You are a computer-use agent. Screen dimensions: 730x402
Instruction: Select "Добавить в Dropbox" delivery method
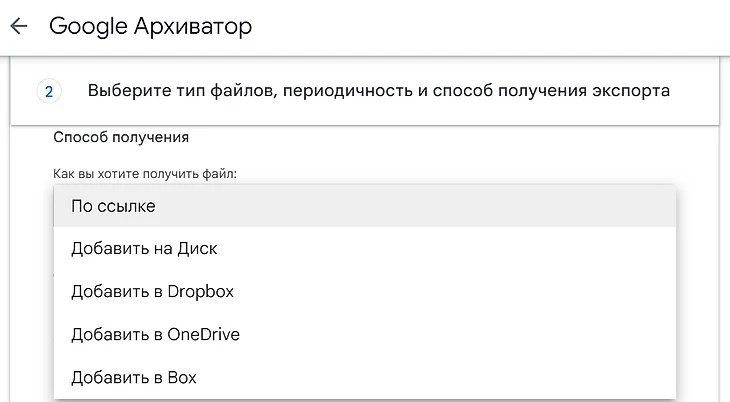pos(152,292)
